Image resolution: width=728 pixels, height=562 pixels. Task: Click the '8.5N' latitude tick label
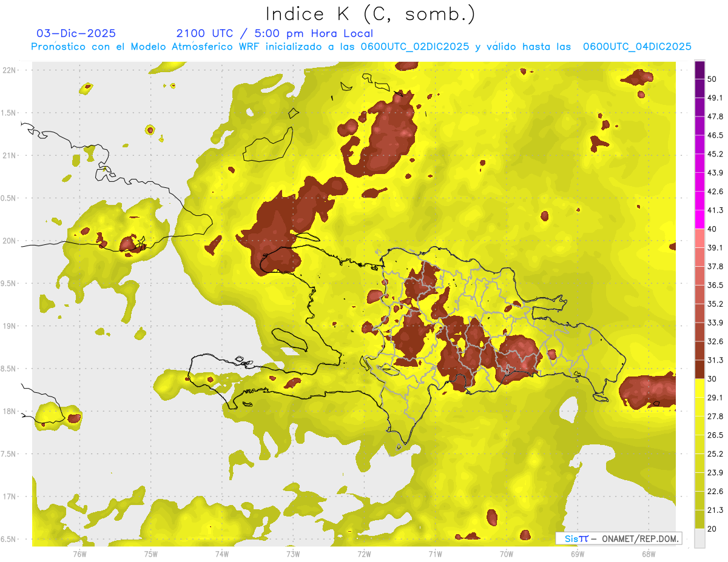pos(8,369)
